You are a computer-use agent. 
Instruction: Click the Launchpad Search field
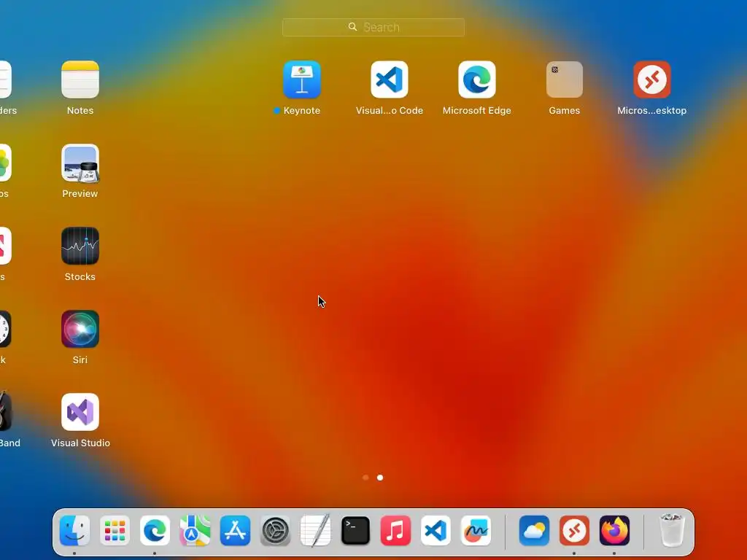373,27
